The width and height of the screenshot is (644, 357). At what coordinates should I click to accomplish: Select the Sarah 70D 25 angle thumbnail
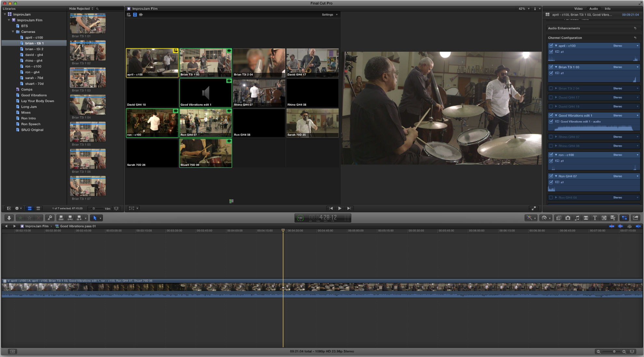pyautogui.click(x=312, y=123)
